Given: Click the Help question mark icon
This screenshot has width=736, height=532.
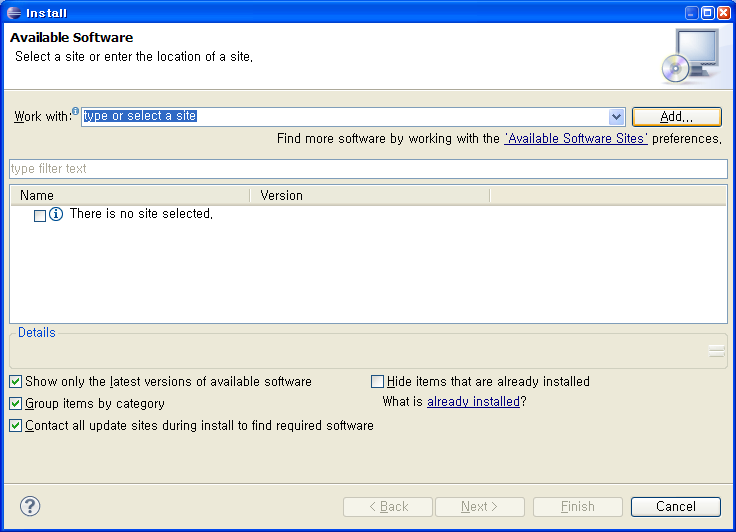Looking at the screenshot, I should [x=30, y=506].
